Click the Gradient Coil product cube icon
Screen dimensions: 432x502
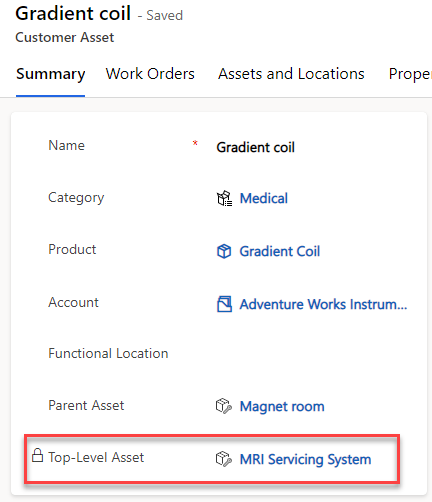[x=224, y=251]
